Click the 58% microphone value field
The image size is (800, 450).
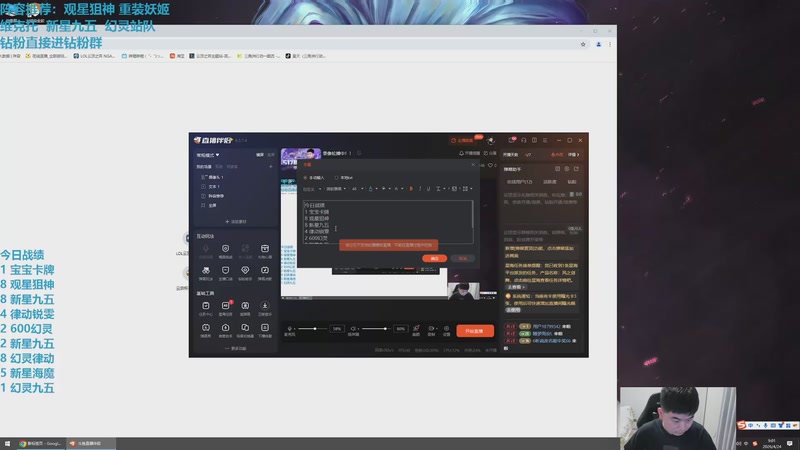(x=337, y=329)
